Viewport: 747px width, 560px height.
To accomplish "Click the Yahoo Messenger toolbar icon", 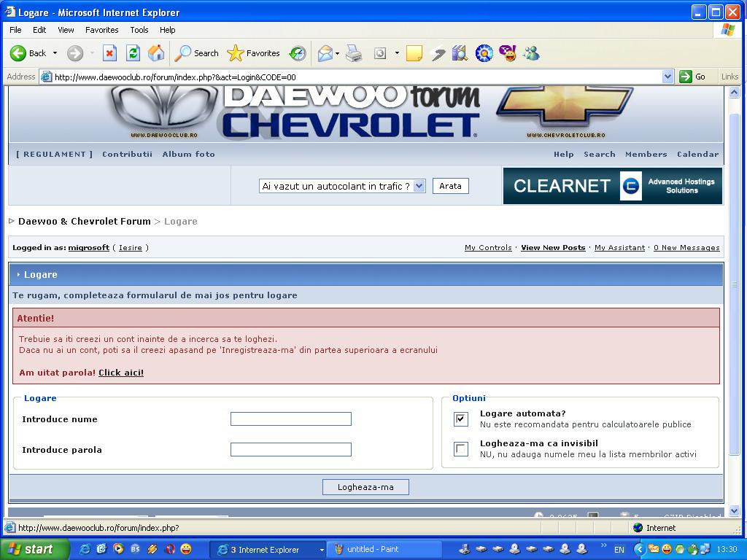I will 508,53.
